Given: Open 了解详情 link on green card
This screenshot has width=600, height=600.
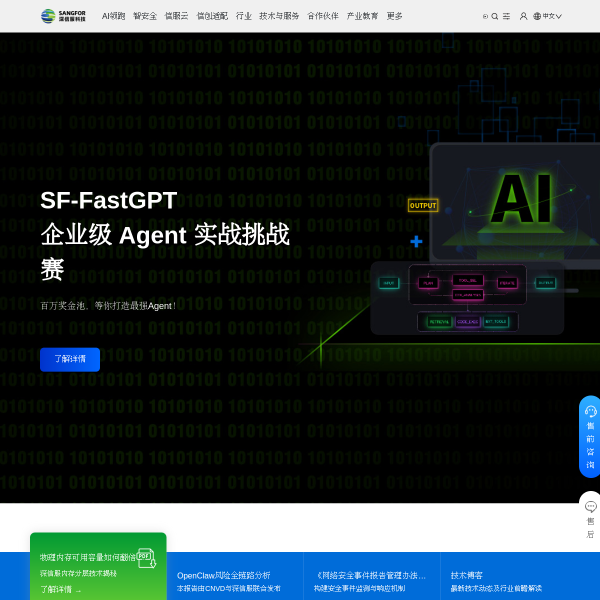Looking at the screenshot, I should tap(60, 589).
